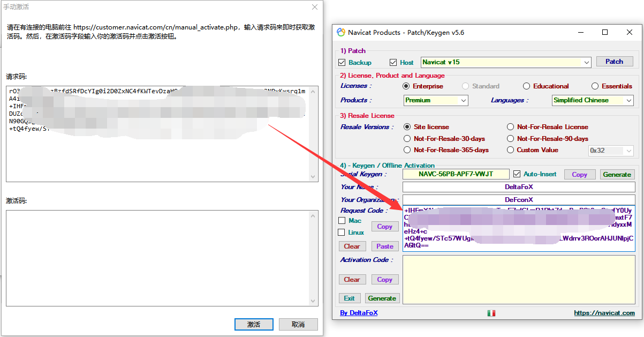Choose the Not-For-Resale-90-days option
Viewport: 644px width, 337px height.
pos(511,139)
